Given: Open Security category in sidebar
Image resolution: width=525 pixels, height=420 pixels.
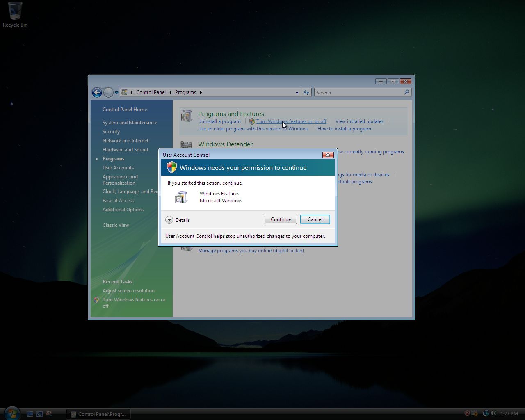Looking at the screenshot, I should click(111, 132).
